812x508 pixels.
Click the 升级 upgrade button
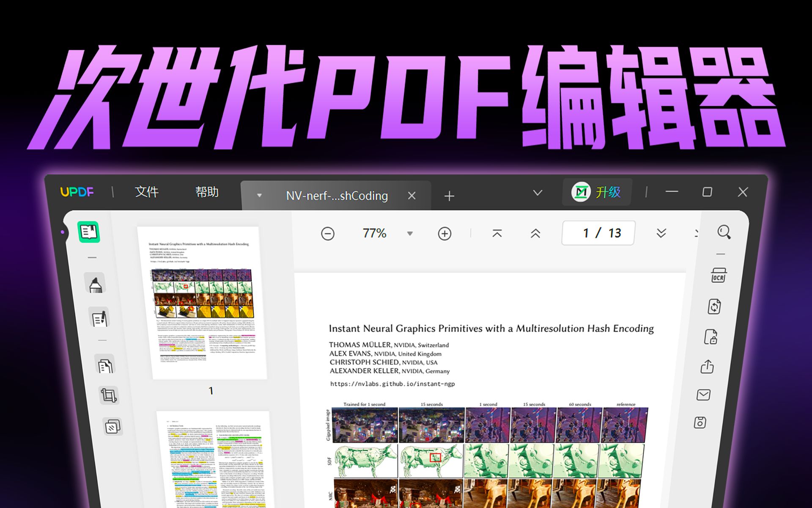[x=596, y=192]
